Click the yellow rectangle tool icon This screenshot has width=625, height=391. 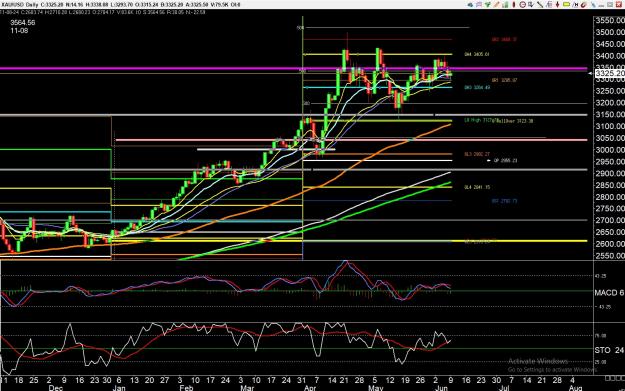(x=566, y=4)
